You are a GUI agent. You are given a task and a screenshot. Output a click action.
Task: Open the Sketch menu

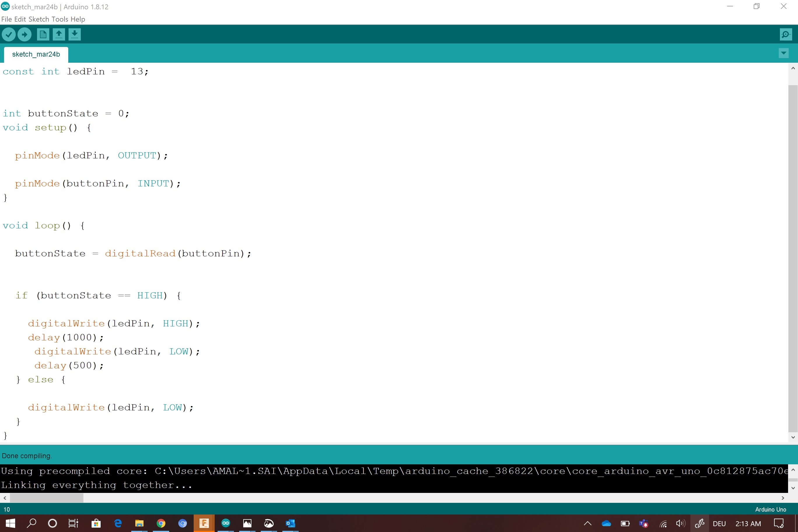click(x=39, y=19)
